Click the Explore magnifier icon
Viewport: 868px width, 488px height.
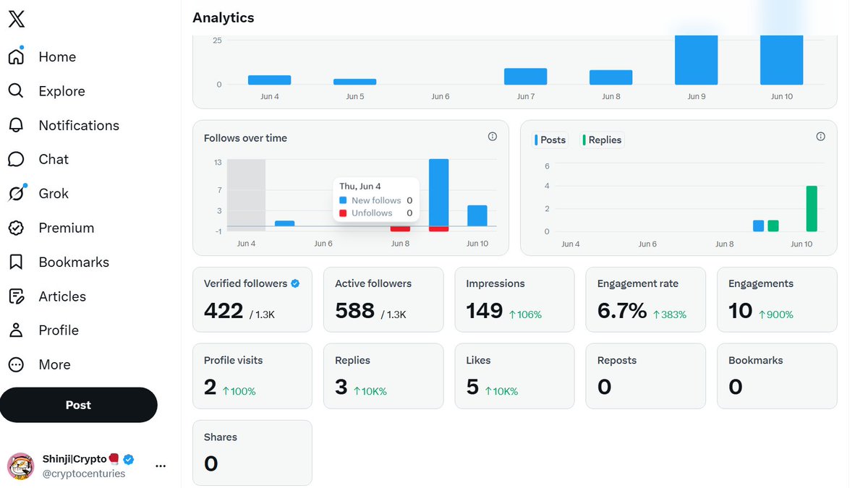tap(16, 90)
